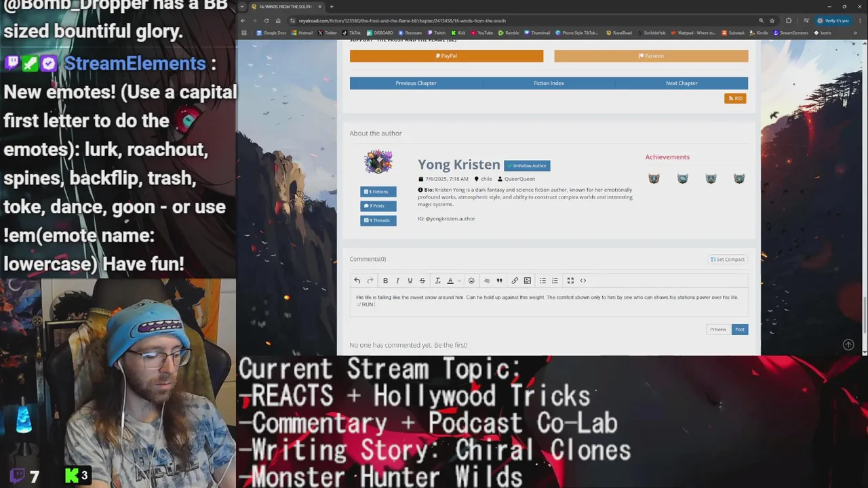Toggle bold formatting in comment editor
The width and height of the screenshot is (868, 488).
coord(385,281)
